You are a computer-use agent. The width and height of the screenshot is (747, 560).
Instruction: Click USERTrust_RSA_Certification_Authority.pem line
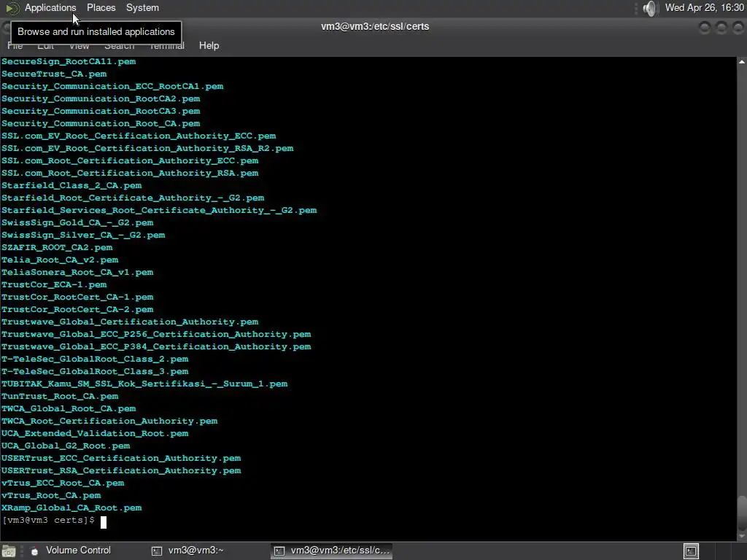pos(121,470)
